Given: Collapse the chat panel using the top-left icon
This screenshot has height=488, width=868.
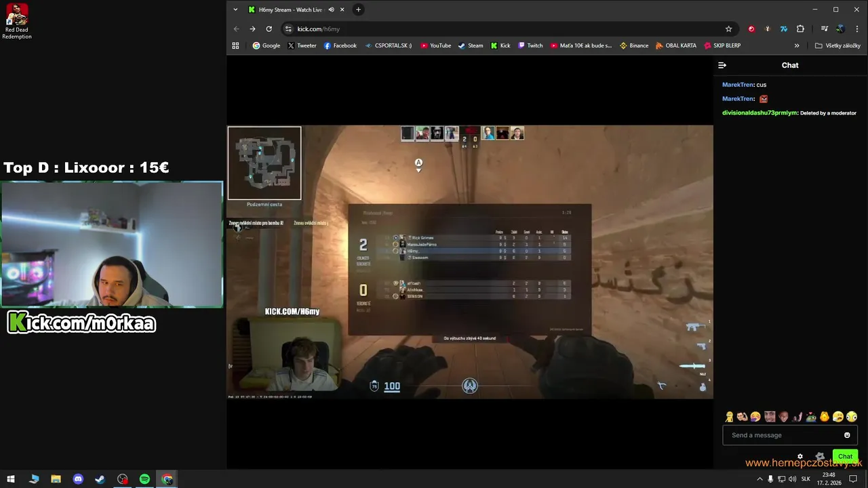Looking at the screenshot, I should point(722,65).
